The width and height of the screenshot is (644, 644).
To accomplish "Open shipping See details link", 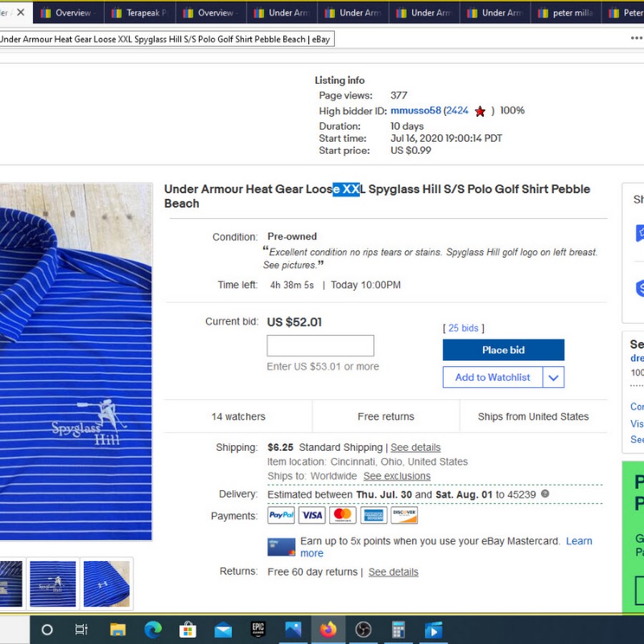I will (x=416, y=447).
